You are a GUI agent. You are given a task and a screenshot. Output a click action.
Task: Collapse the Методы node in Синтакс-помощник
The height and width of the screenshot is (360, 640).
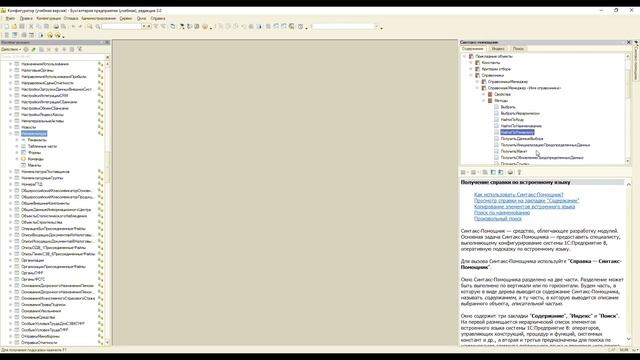(484, 101)
